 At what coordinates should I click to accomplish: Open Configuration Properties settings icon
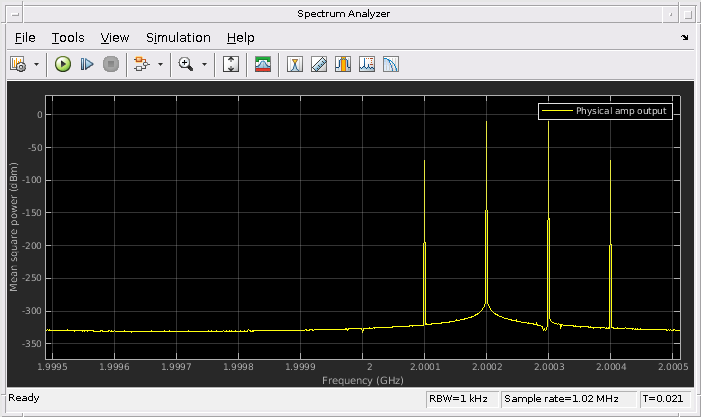[18, 64]
